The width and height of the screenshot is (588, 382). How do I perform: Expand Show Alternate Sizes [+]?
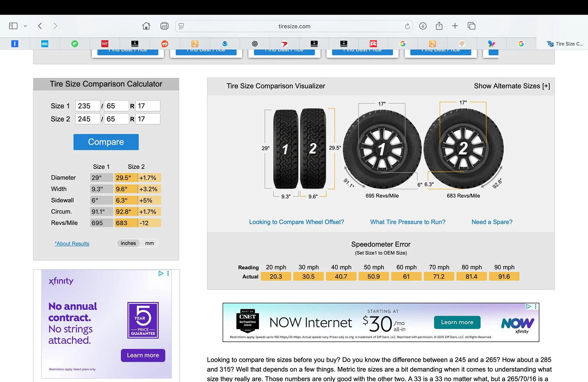[512, 86]
